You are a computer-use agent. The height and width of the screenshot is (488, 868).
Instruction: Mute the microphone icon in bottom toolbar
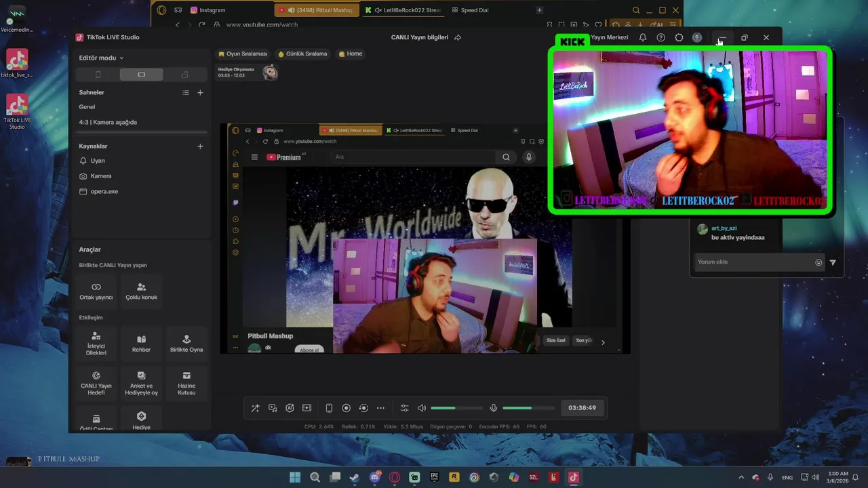pos(494,408)
